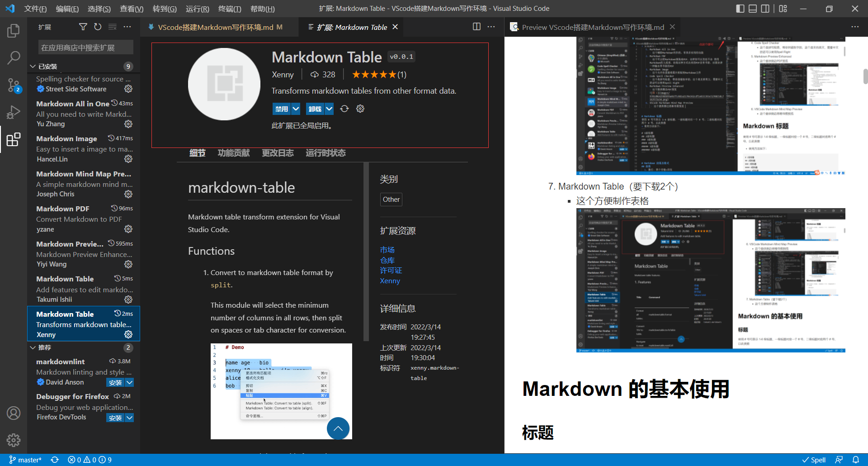The image size is (868, 466).
Task: Open Source Control view with badge
Action: pos(14,85)
